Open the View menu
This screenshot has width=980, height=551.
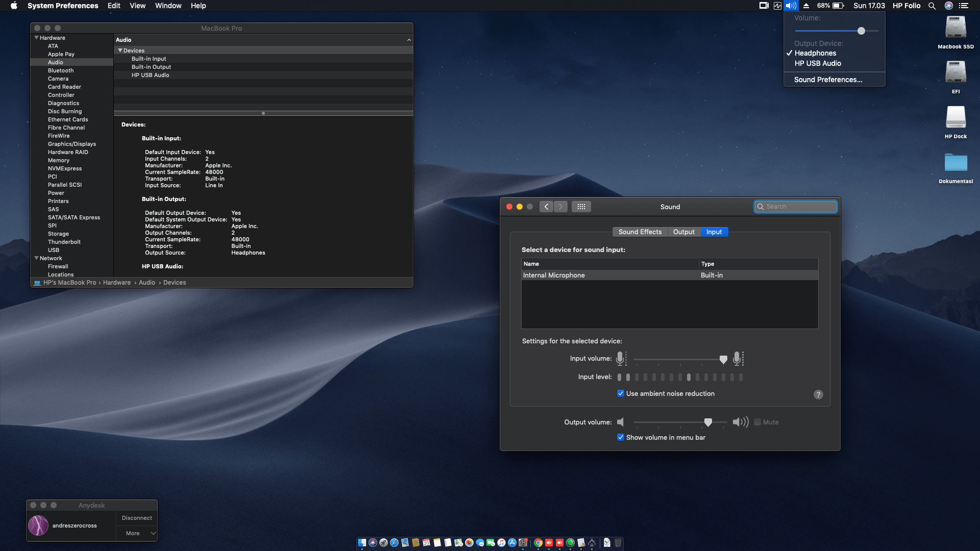click(x=137, y=6)
